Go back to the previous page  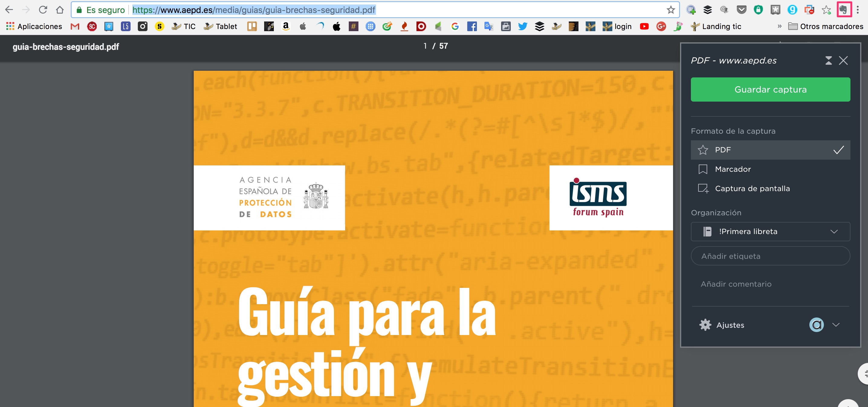(x=9, y=9)
